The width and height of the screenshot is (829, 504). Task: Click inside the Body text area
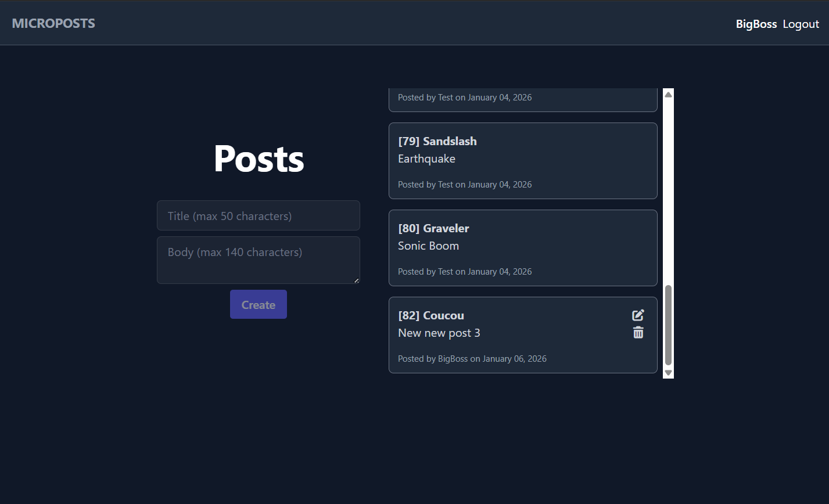pyautogui.click(x=258, y=260)
